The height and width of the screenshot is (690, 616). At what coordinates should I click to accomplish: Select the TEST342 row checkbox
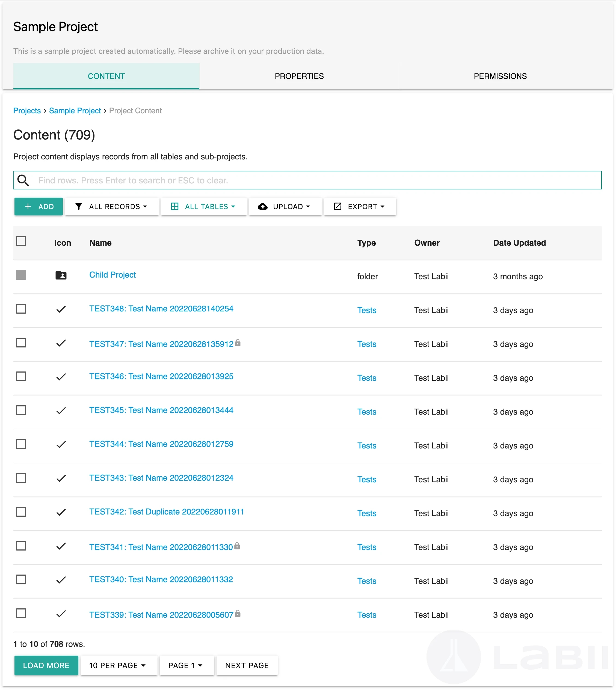pos(21,512)
